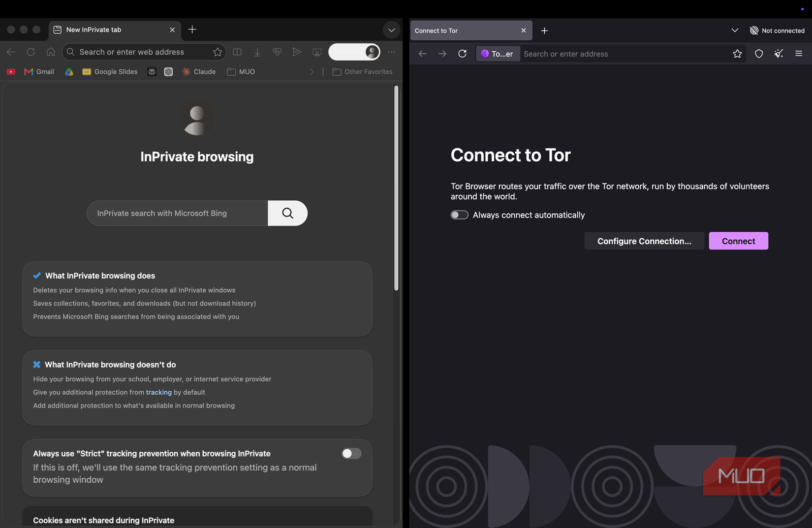
Task: Open Tor shield security level
Action: coord(759,54)
